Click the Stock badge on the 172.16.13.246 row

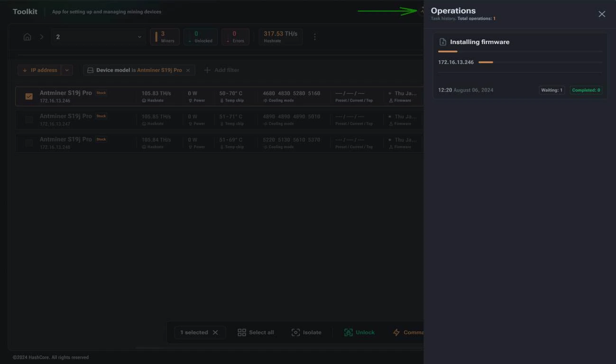[101, 93]
